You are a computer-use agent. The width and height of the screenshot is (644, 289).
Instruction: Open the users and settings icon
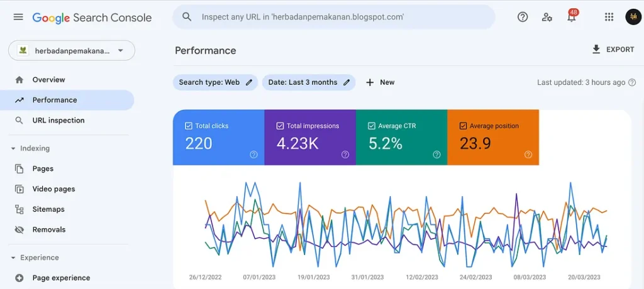click(x=547, y=17)
